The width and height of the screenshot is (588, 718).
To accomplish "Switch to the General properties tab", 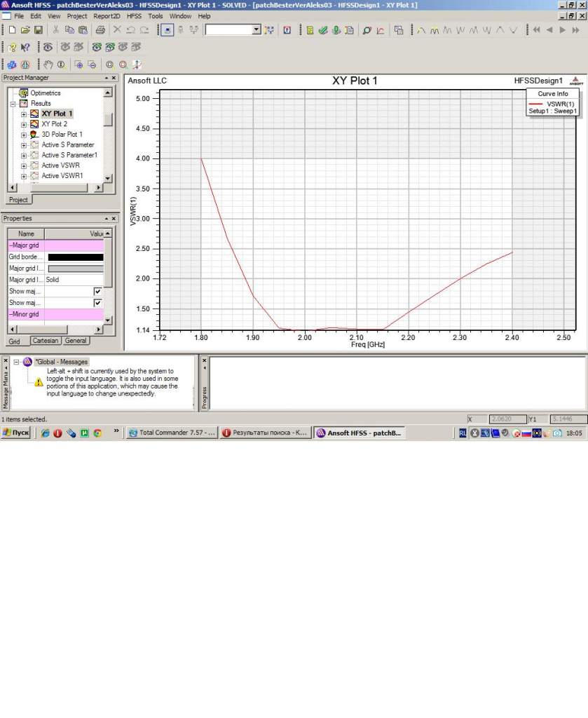I will pyautogui.click(x=76, y=341).
